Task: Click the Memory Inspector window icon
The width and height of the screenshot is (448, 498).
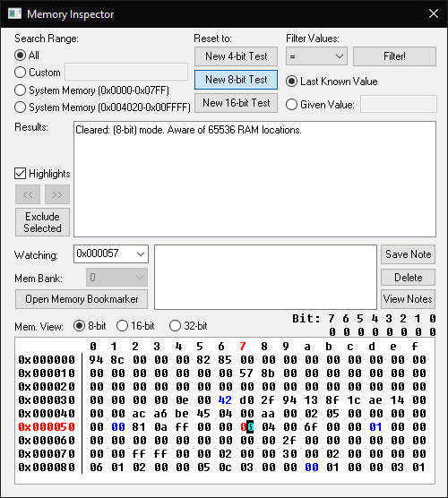Action: (14, 13)
